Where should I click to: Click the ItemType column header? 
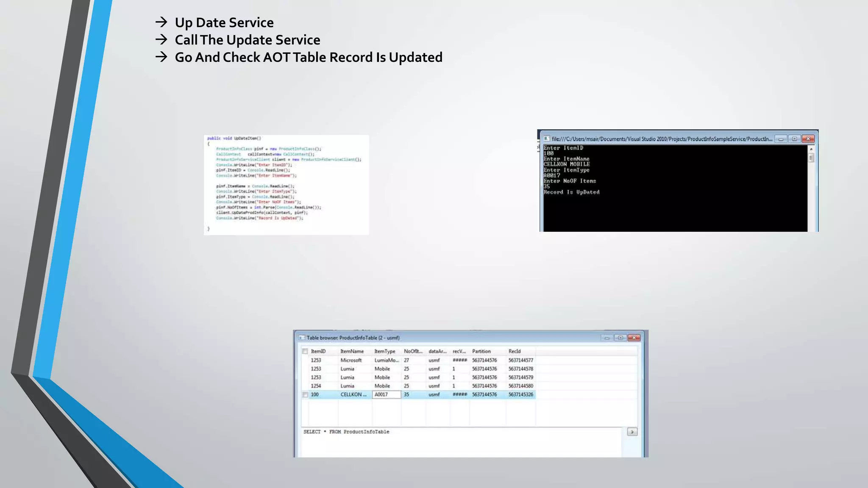tap(385, 351)
